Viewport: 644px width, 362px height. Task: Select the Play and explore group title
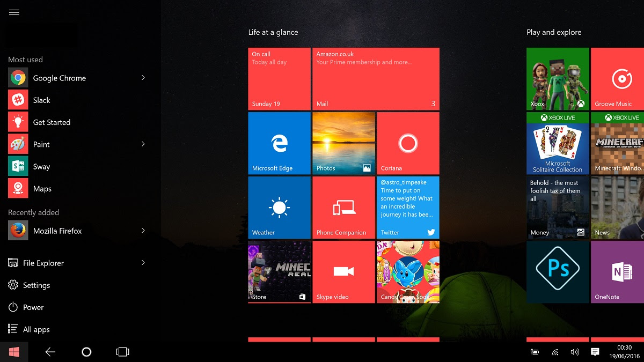pyautogui.click(x=554, y=32)
